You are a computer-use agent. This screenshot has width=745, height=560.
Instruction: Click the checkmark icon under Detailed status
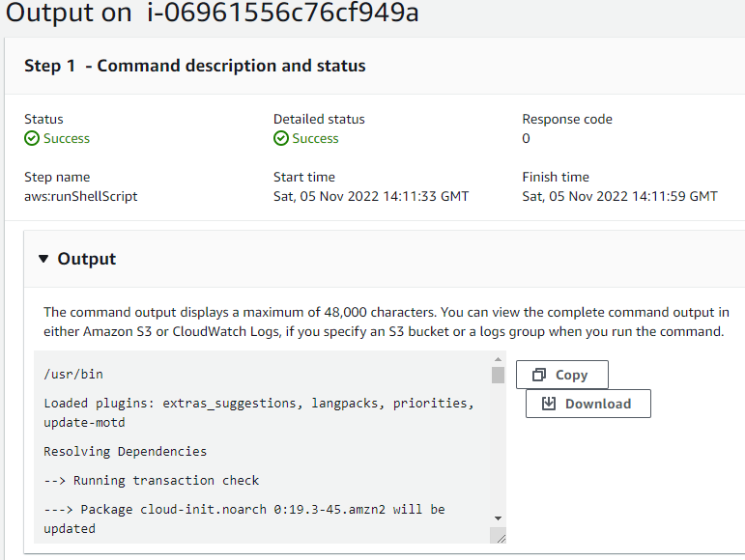click(281, 139)
